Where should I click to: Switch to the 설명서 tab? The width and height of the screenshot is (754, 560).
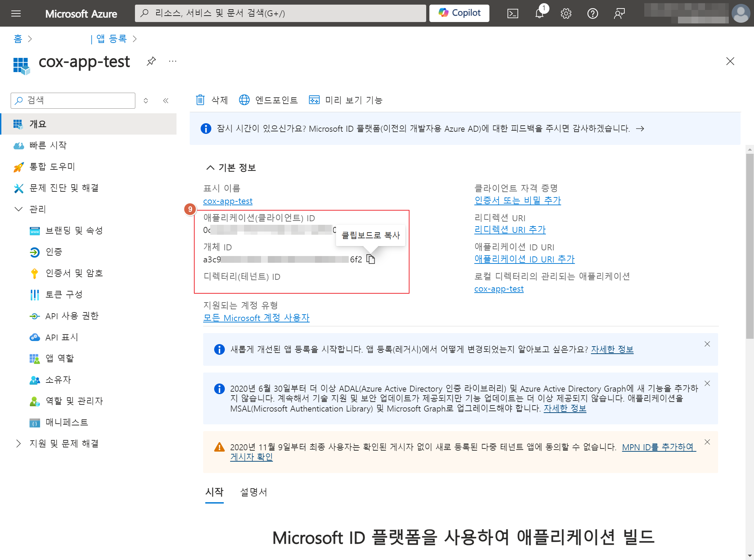tap(254, 492)
